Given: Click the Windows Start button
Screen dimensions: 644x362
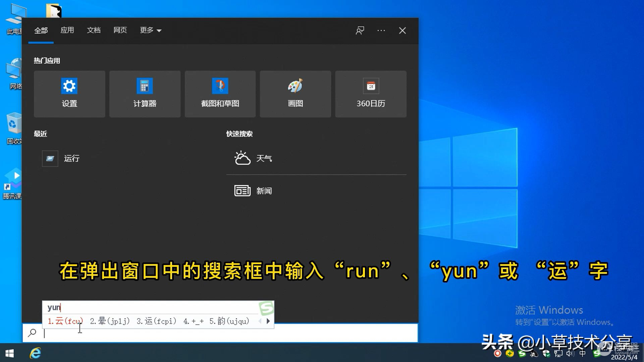Looking at the screenshot, I should [x=10, y=353].
